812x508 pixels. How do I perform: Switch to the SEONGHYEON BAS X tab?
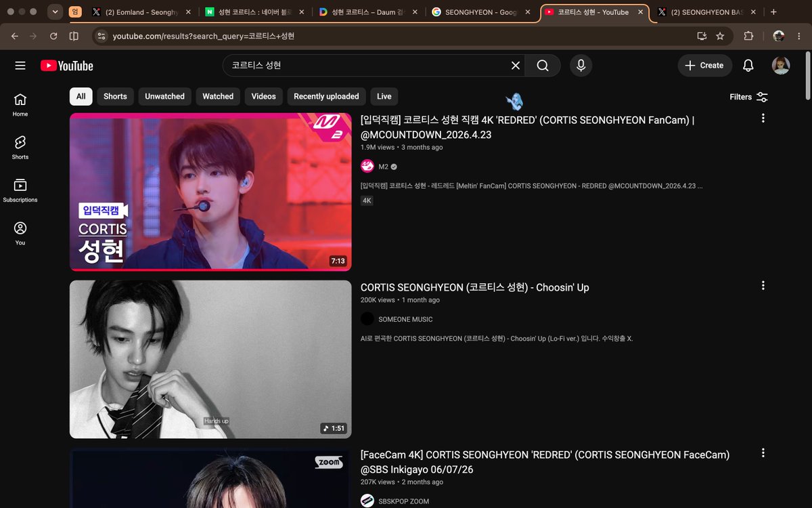708,12
